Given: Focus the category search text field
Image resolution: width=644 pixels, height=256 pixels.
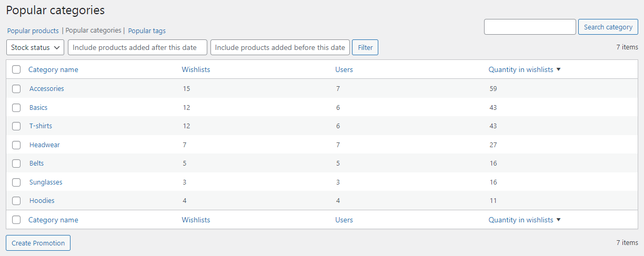Looking at the screenshot, I should point(530,27).
